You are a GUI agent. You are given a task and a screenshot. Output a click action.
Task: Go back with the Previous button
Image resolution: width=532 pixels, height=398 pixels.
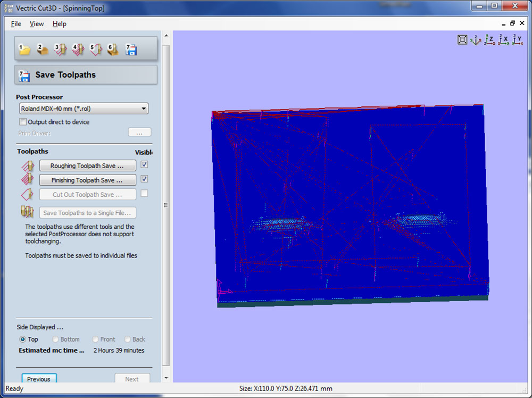pos(39,378)
